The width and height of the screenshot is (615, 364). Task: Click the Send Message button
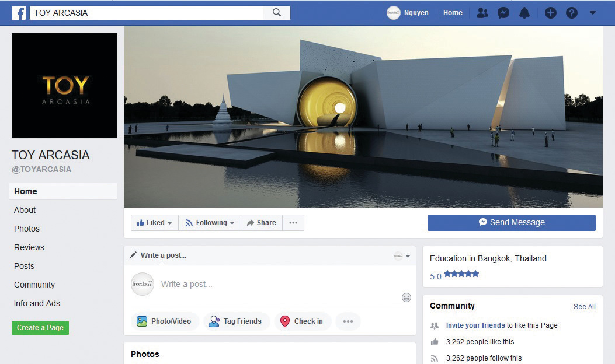click(x=511, y=223)
